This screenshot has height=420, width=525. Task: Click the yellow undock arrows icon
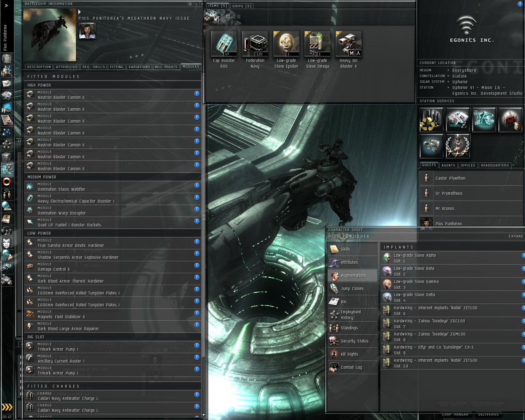[x=7, y=407]
